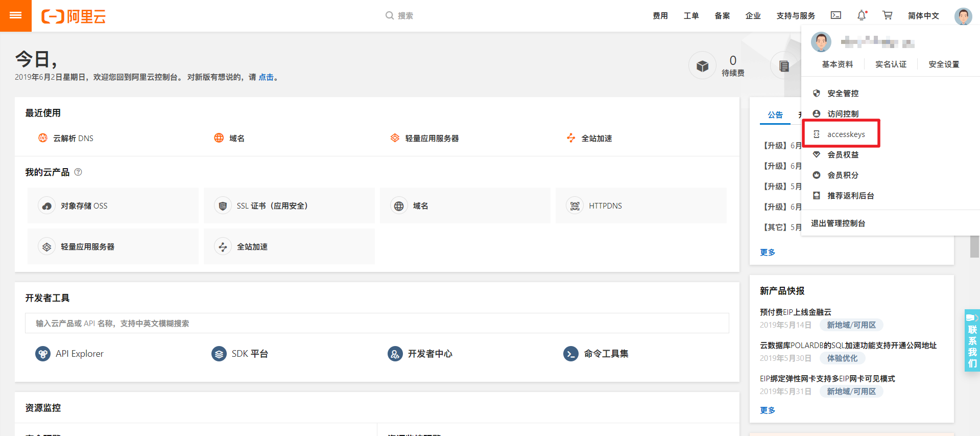The height and width of the screenshot is (436, 980).
Task: Open 安全设置 in the account panel
Action: [x=944, y=64]
